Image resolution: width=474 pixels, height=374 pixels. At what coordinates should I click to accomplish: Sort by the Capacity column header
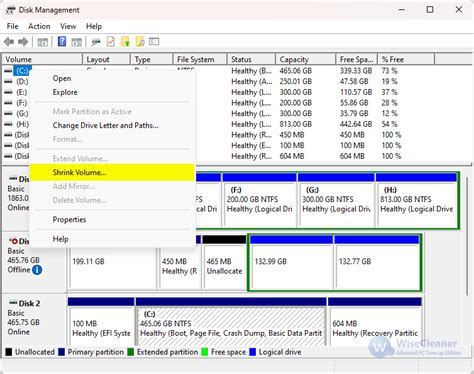(306, 59)
